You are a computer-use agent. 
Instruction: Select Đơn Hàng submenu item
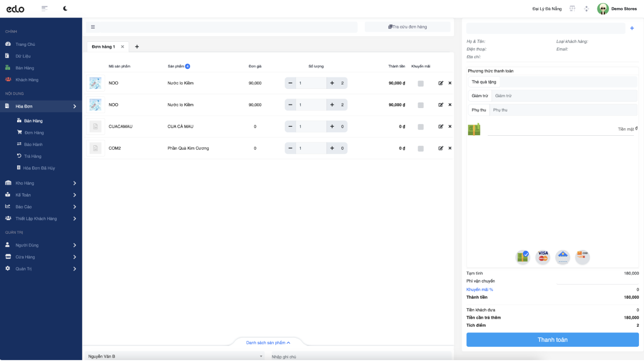[34, 133]
